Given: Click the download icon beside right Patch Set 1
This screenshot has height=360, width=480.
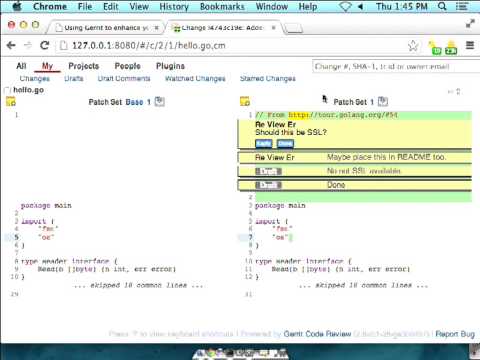Looking at the screenshot, I should coord(383,101).
